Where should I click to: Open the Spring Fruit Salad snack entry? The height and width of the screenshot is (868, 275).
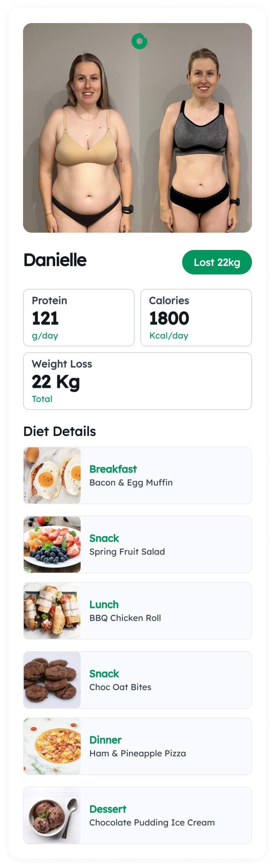(137, 545)
